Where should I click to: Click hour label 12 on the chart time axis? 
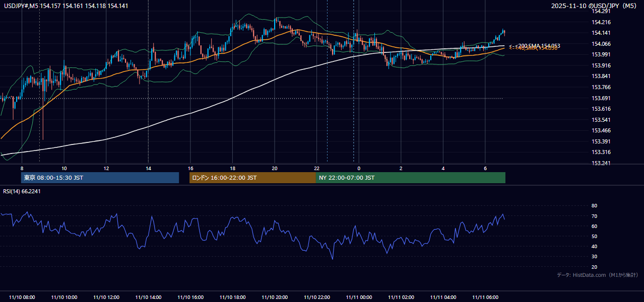pyautogui.click(x=106, y=168)
